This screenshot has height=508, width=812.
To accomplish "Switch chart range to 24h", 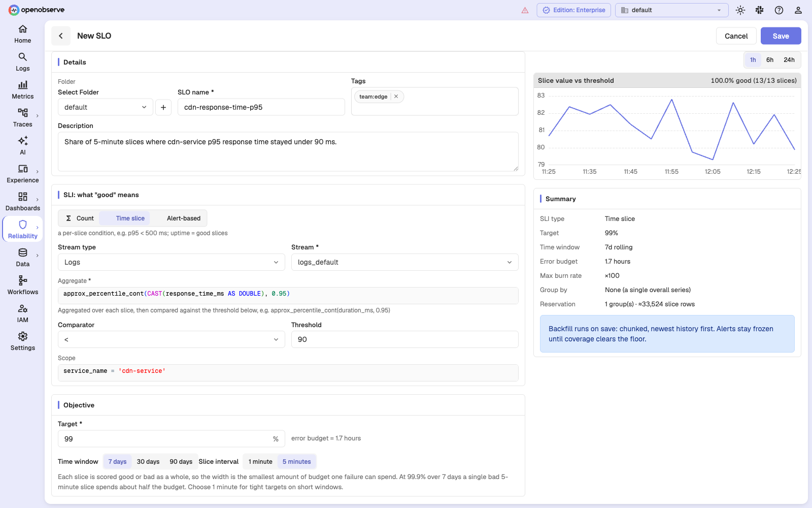I will tap(789, 60).
